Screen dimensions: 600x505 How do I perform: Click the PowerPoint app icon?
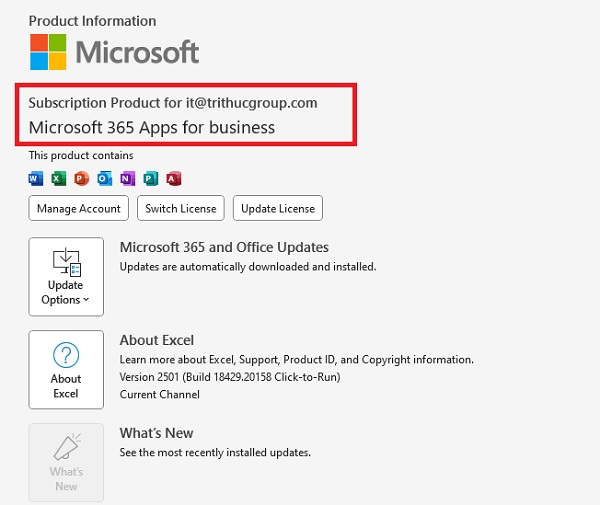[x=82, y=179]
